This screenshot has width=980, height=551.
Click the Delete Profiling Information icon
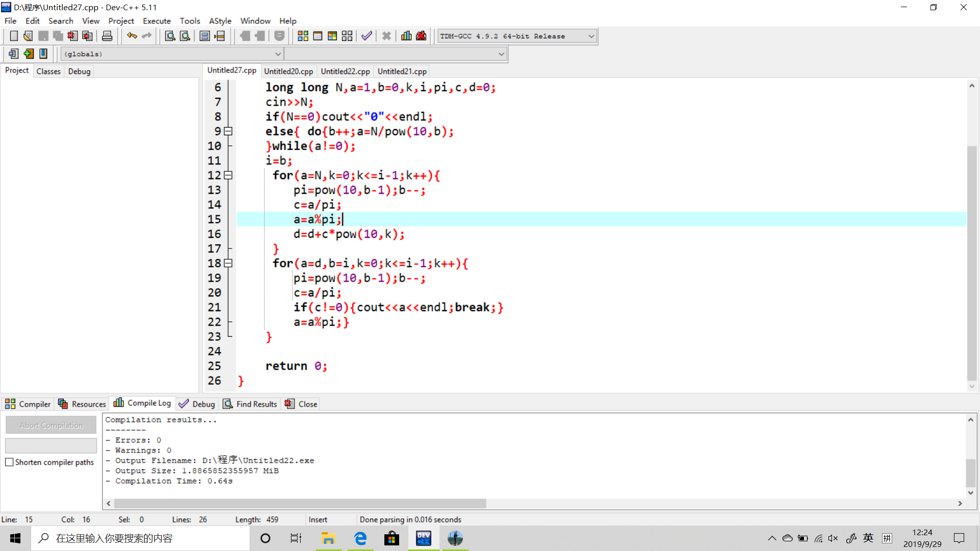pos(421,36)
